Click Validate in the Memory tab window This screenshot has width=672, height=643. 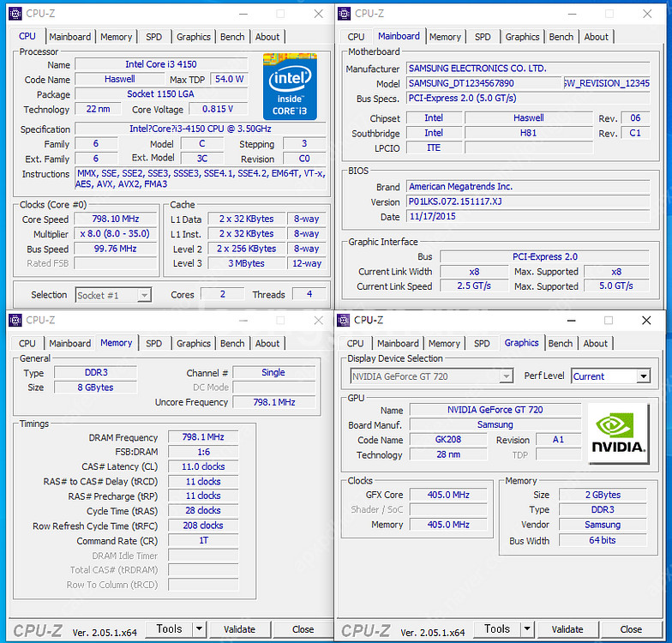(239, 629)
